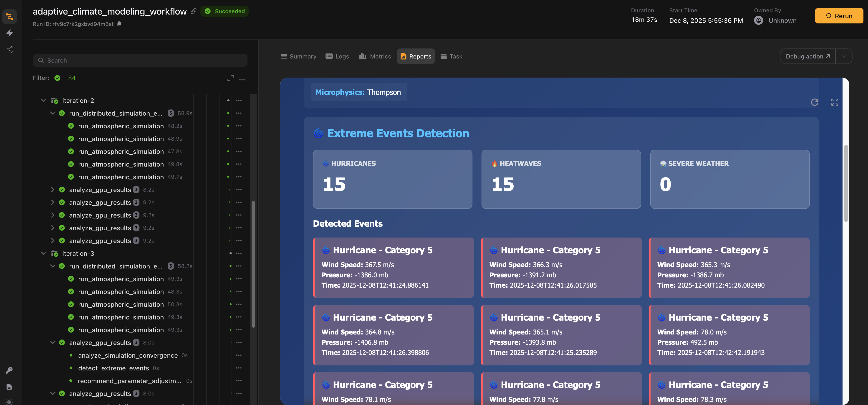Click the key icon in sidebar
Viewport: 868px width, 405px height.
click(x=9, y=370)
